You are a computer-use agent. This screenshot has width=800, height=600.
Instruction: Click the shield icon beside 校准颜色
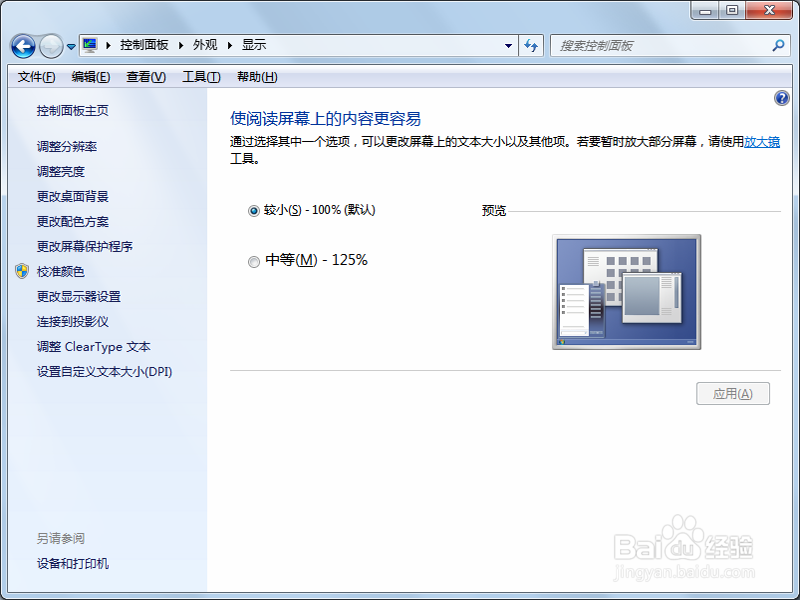22,271
